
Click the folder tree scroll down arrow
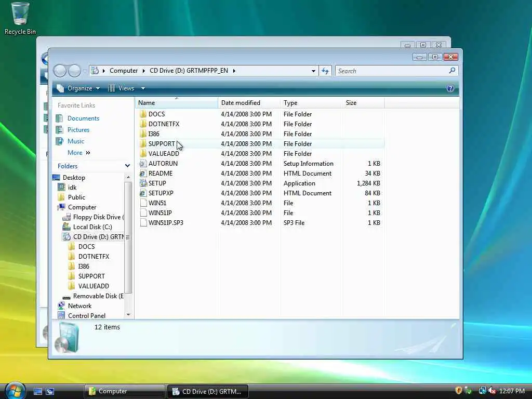128,314
